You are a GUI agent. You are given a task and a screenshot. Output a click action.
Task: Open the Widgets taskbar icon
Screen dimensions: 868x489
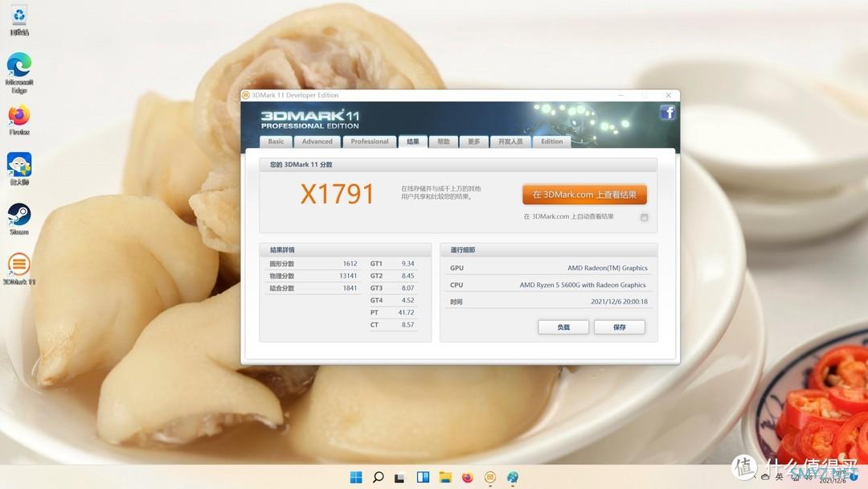[423, 477]
